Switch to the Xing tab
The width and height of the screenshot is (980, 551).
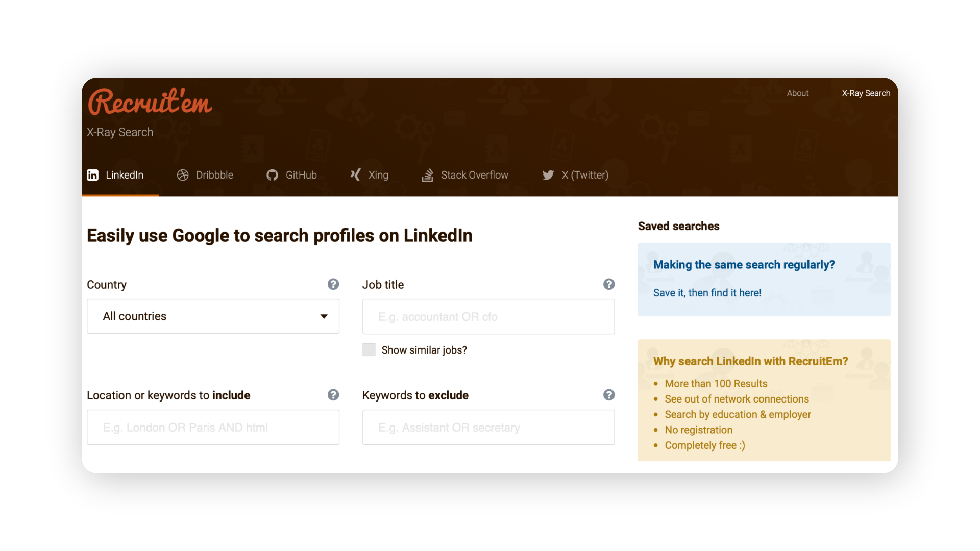click(369, 175)
